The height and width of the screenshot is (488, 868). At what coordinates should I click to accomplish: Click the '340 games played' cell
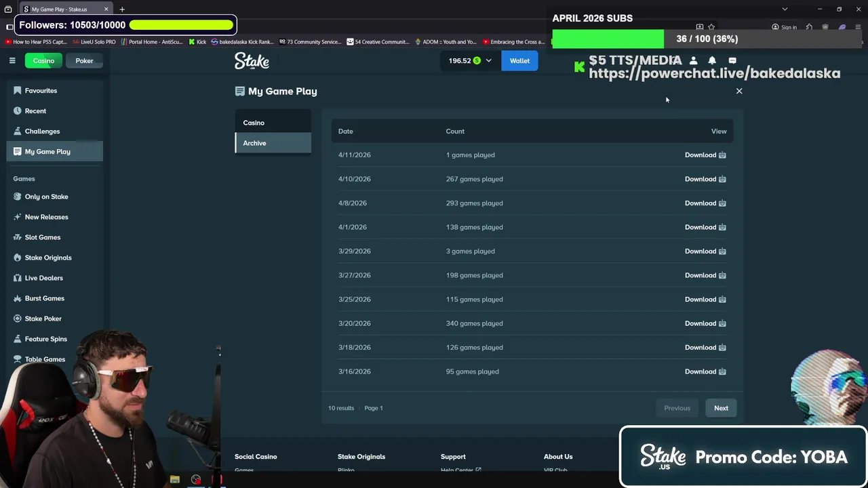pyautogui.click(x=474, y=323)
